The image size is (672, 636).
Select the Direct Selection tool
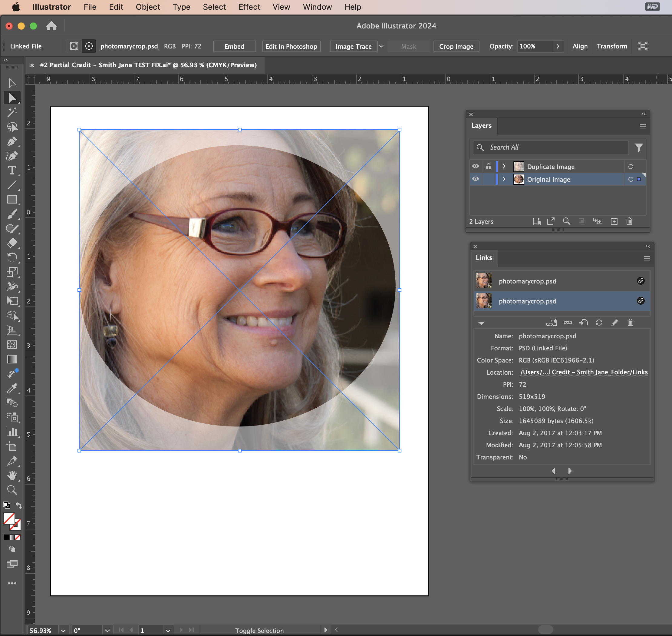pyautogui.click(x=12, y=98)
